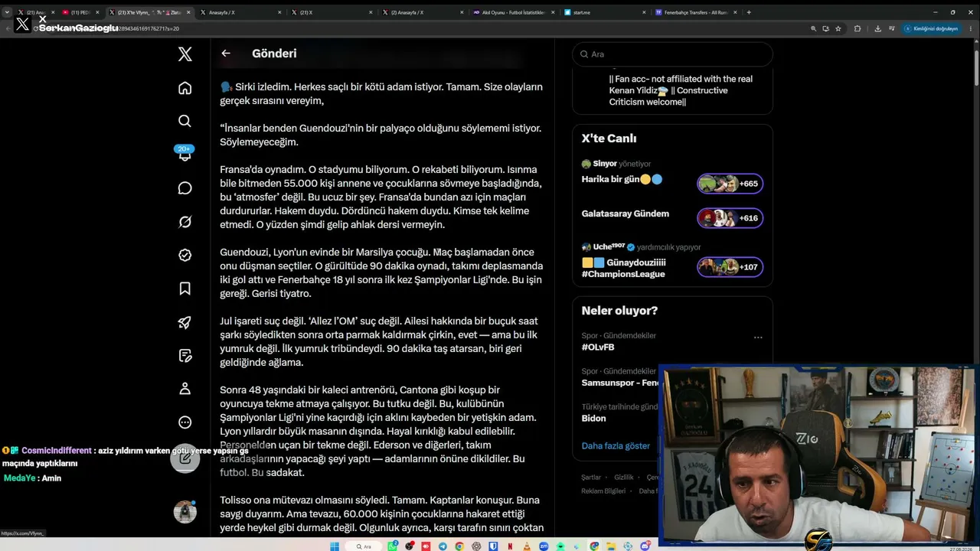Open more options for #OLvFB trend
Viewport: 980px width, 551px height.
[758, 337]
